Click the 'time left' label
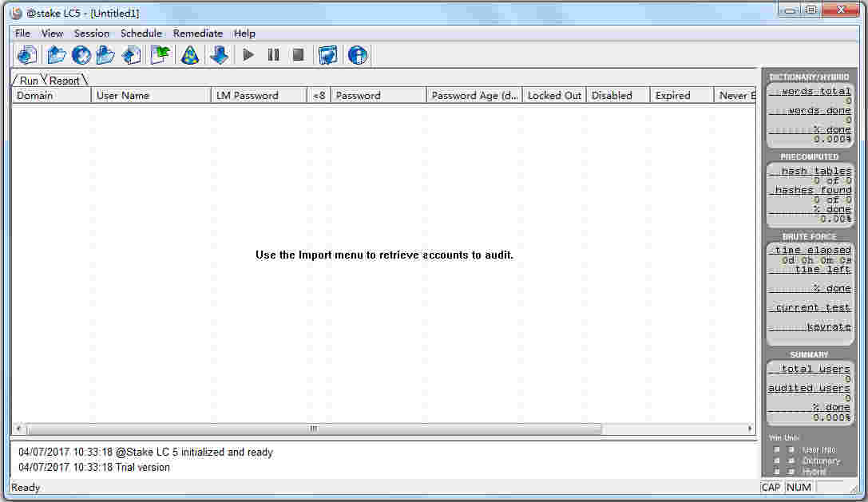The width and height of the screenshot is (868, 502). pos(822,270)
